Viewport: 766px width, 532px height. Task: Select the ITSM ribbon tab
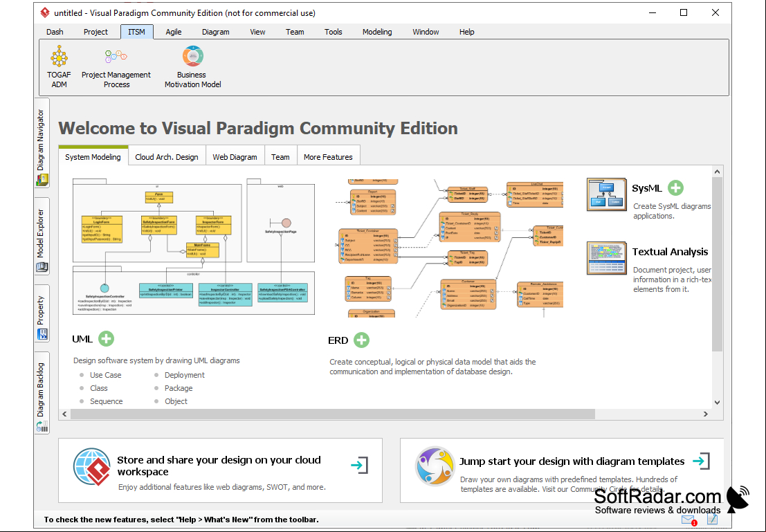[x=137, y=32]
